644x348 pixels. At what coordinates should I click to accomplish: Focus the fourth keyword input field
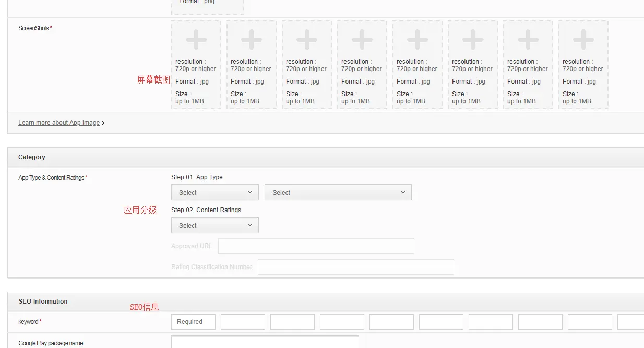click(342, 322)
